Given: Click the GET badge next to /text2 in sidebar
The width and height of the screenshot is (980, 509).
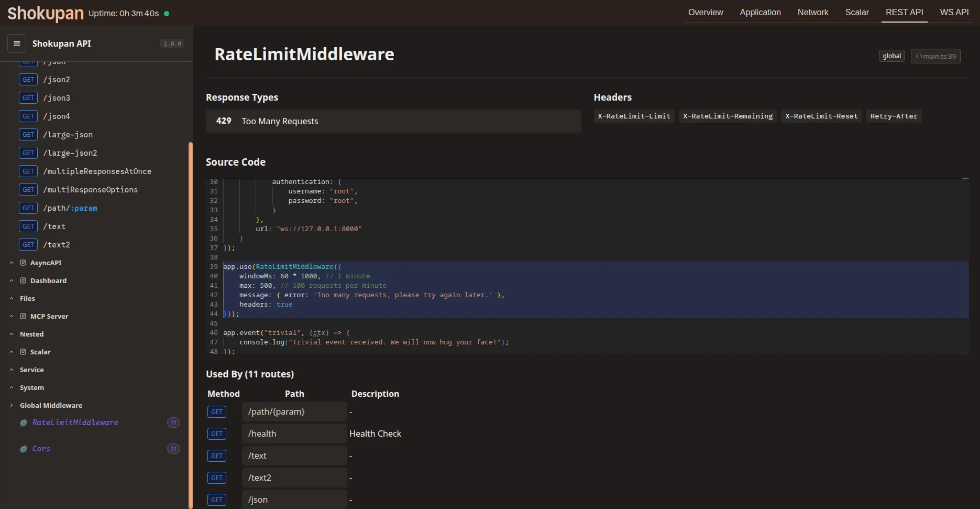Looking at the screenshot, I should (x=28, y=244).
